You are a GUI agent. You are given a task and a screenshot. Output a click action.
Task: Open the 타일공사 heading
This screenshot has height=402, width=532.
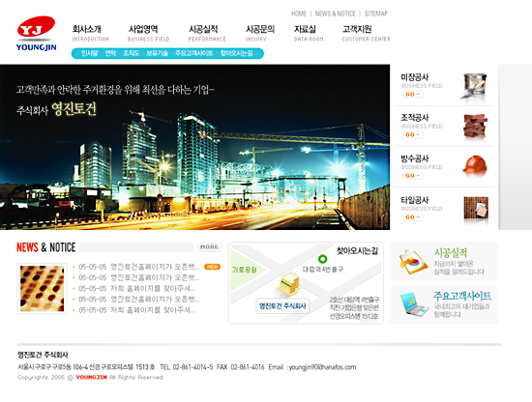(415, 200)
